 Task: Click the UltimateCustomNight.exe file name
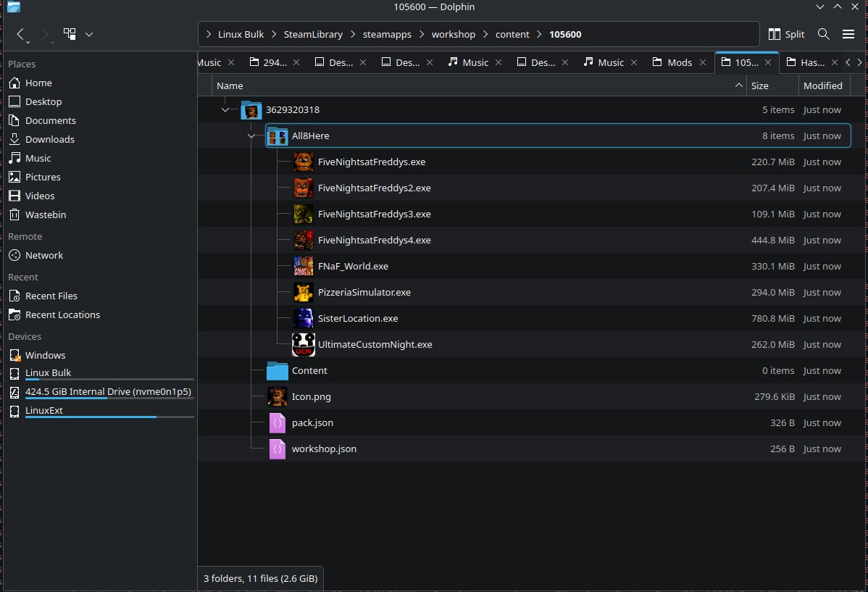375,344
